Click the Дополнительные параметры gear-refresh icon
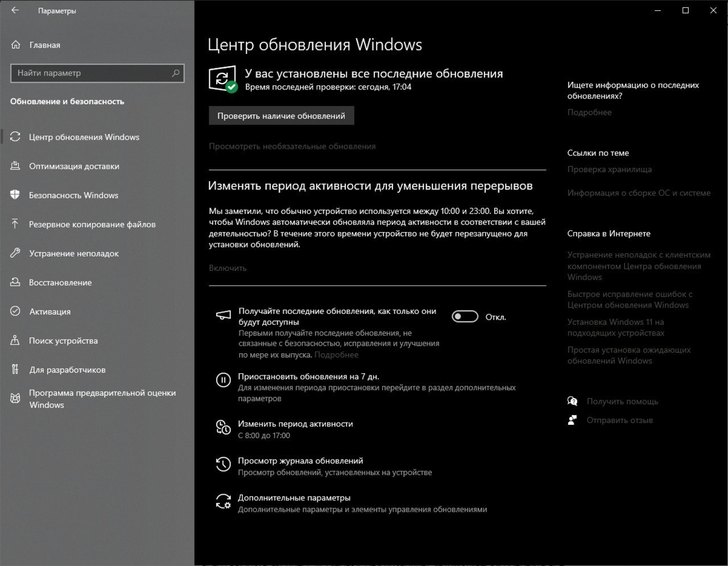This screenshot has width=728, height=566. pyautogui.click(x=224, y=501)
